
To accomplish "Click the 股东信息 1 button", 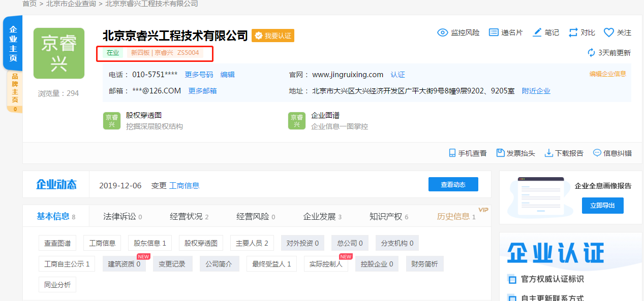I will click(x=150, y=243).
